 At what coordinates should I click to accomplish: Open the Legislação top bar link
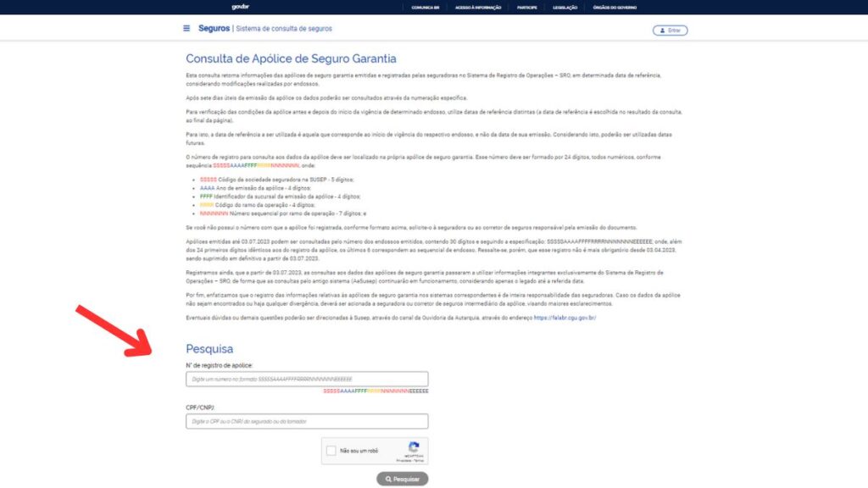pos(565,7)
